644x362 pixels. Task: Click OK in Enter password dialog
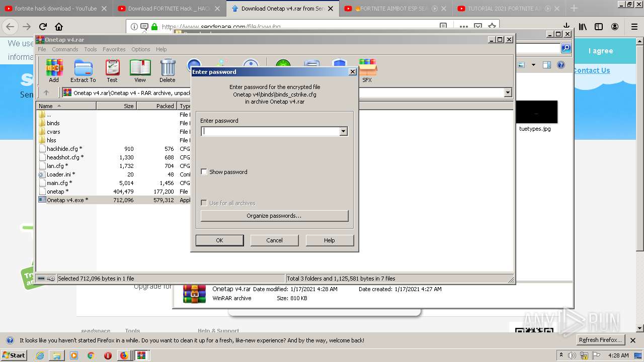coord(219,240)
